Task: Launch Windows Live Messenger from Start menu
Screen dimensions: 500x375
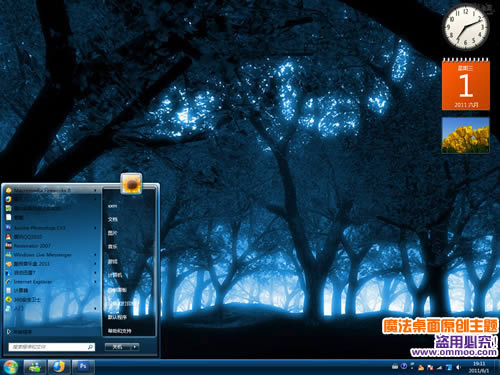Action: point(50,255)
